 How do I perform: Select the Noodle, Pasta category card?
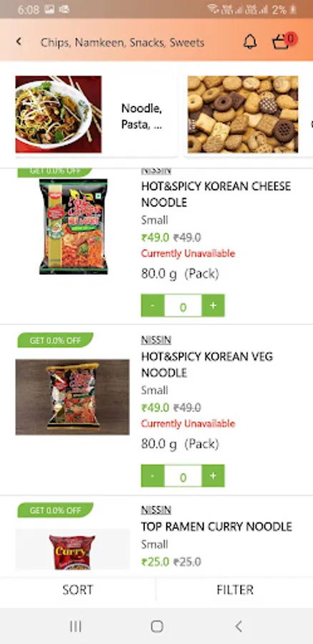96,115
